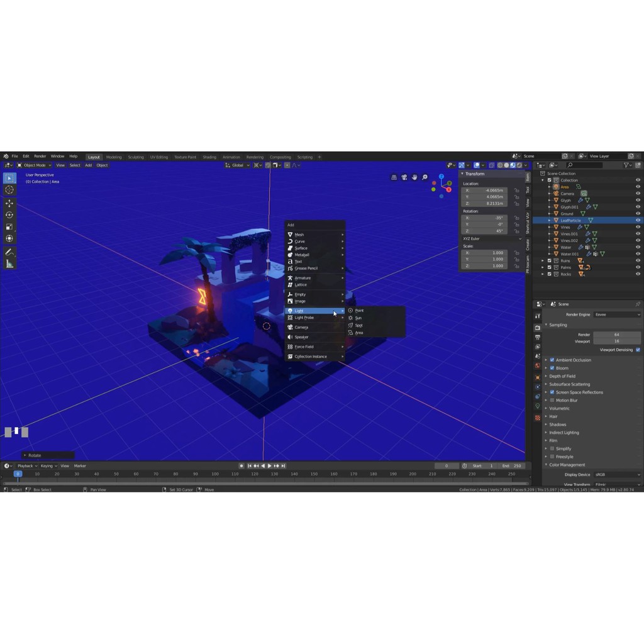Open the Playback menu in timeline

(25, 466)
